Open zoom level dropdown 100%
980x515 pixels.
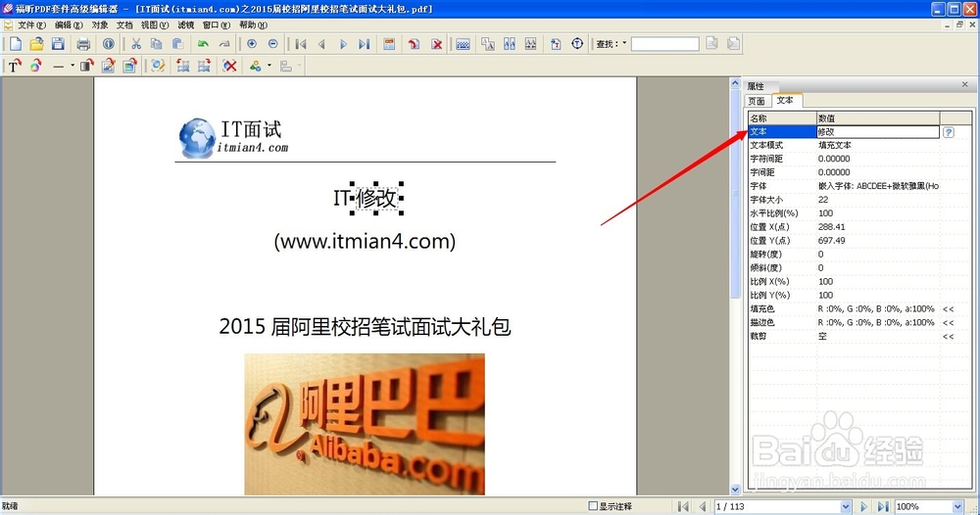tap(957, 507)
